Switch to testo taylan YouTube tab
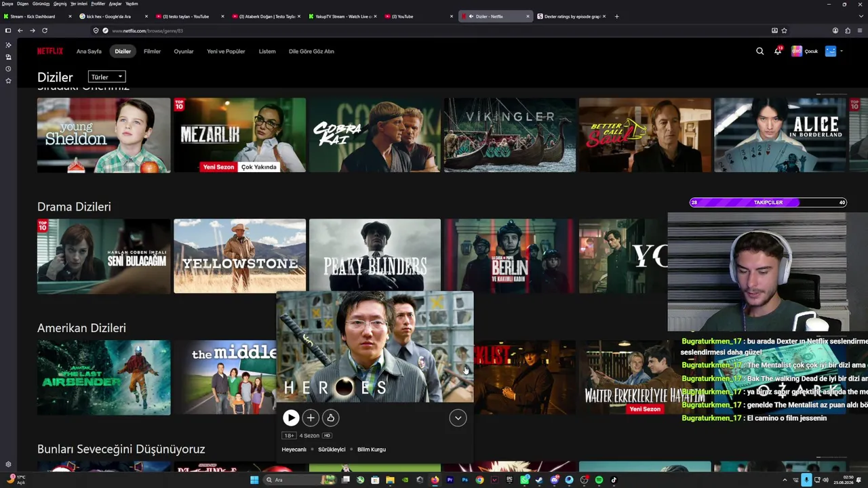The image size is (868, 488). (x=189, y=16)
